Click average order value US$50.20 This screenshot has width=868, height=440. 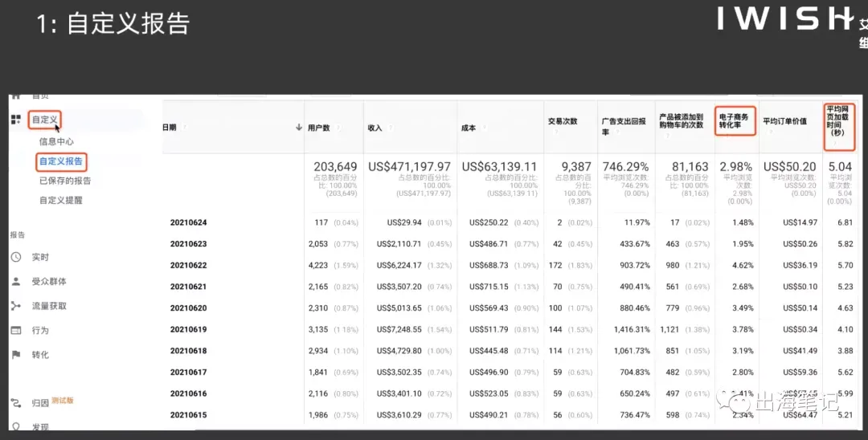[x=789, y=166]
